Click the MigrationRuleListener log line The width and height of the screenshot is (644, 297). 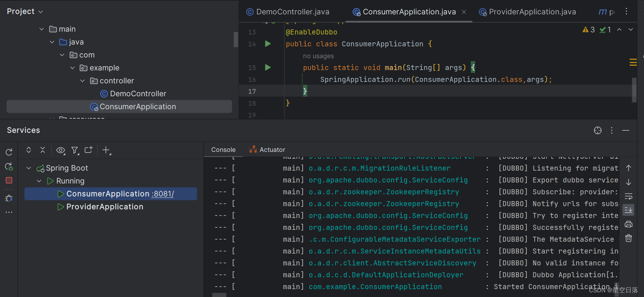tap(416, 168)
